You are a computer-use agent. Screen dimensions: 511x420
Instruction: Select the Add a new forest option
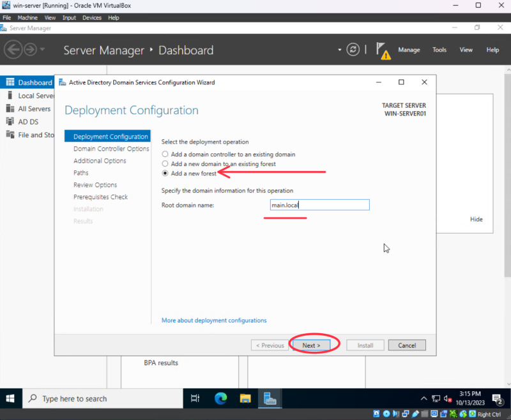pos(165,172)
